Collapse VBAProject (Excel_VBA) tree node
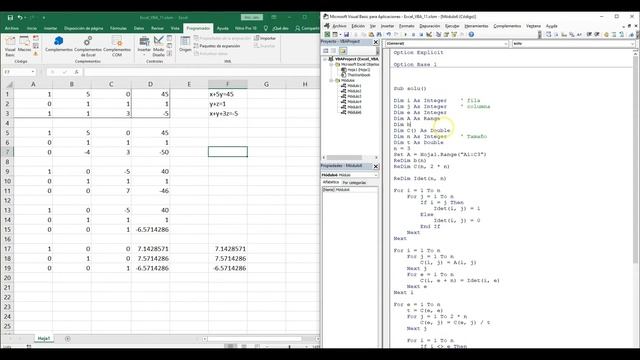Viewport: 640px width, 360px height. coord(325,59)
